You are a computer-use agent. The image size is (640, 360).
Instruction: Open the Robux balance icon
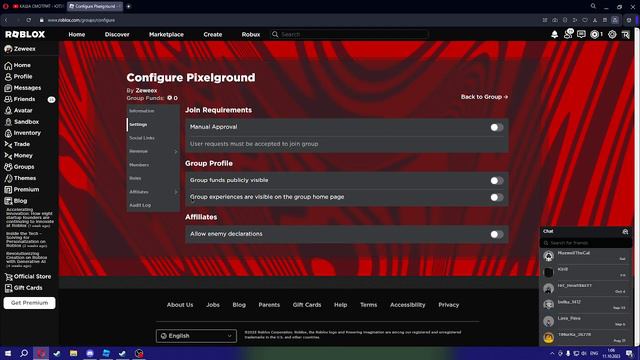tap(596, 35)
